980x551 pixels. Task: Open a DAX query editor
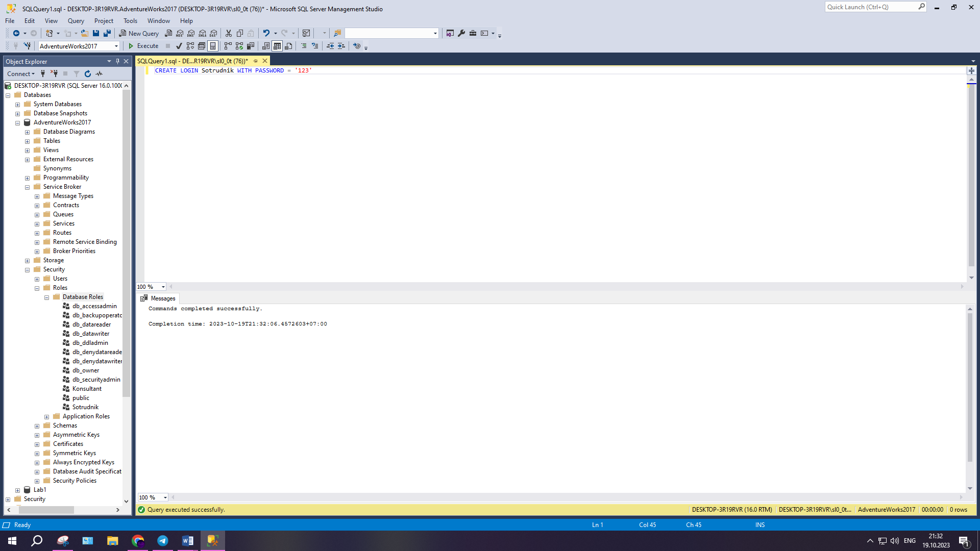[214, 33]
